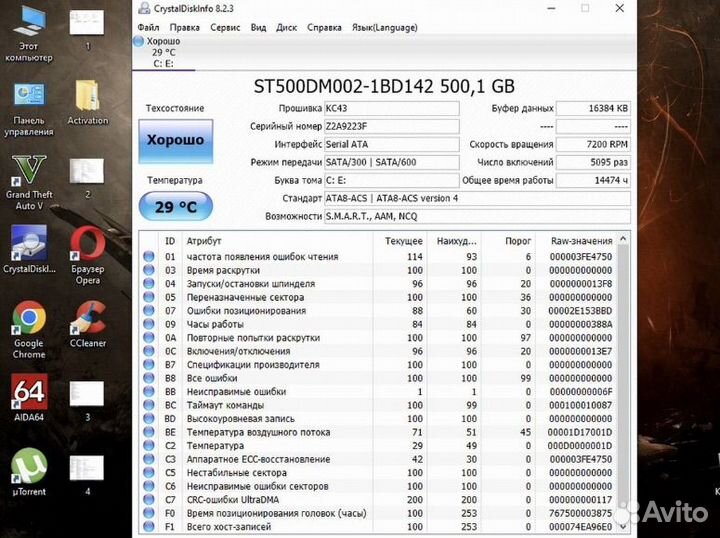Click the blue Хорошо health status button
Viewport: 720px width, 538px height.
[x=175, y=140]
